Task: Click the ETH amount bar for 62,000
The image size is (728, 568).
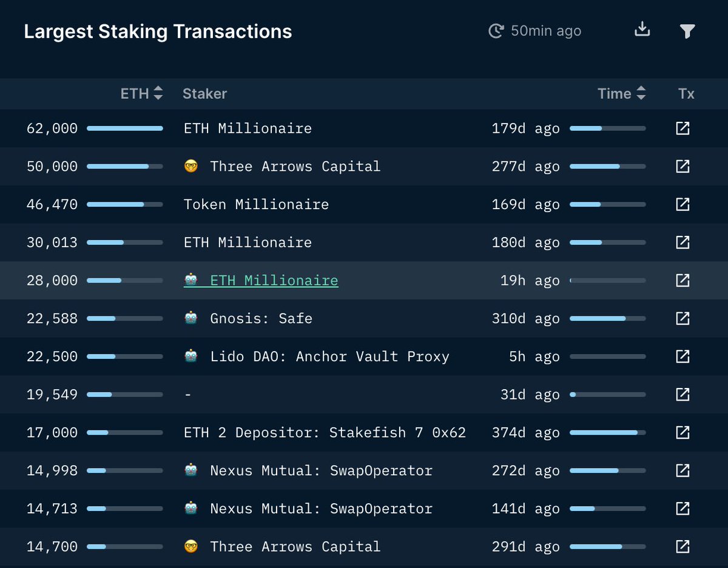Action: click(x=125, y=128)
